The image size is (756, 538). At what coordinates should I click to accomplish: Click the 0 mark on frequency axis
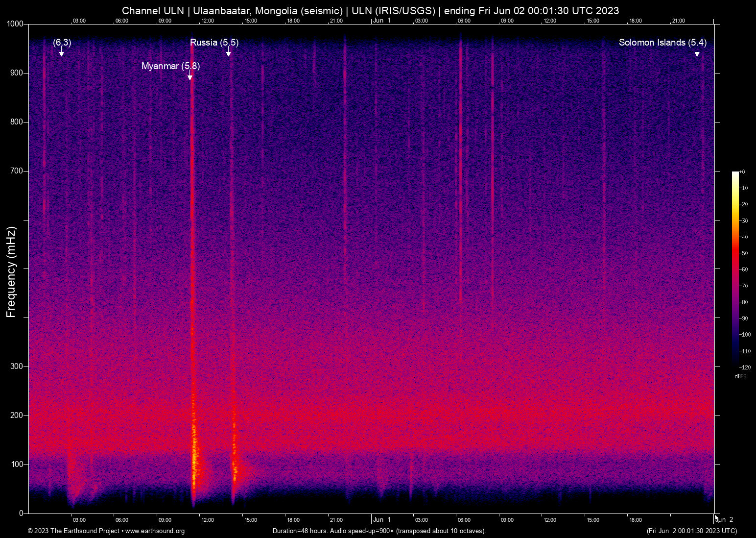point(22,512)
